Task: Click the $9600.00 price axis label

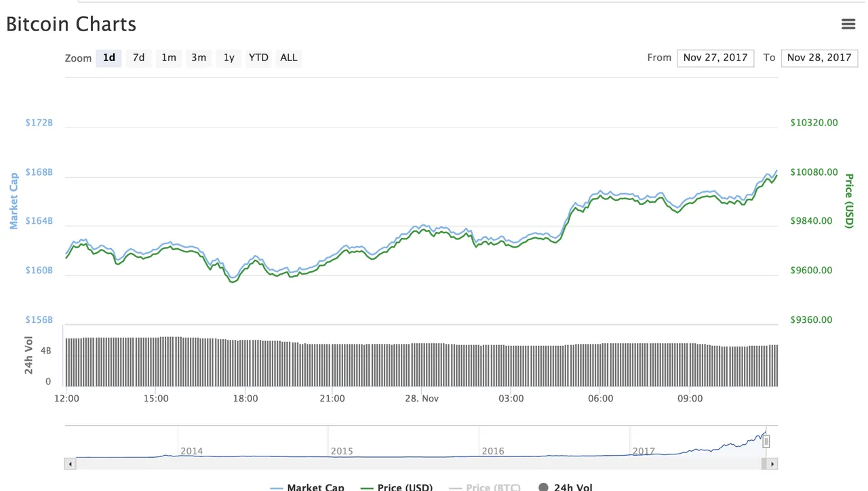Action: coord(811,271)
